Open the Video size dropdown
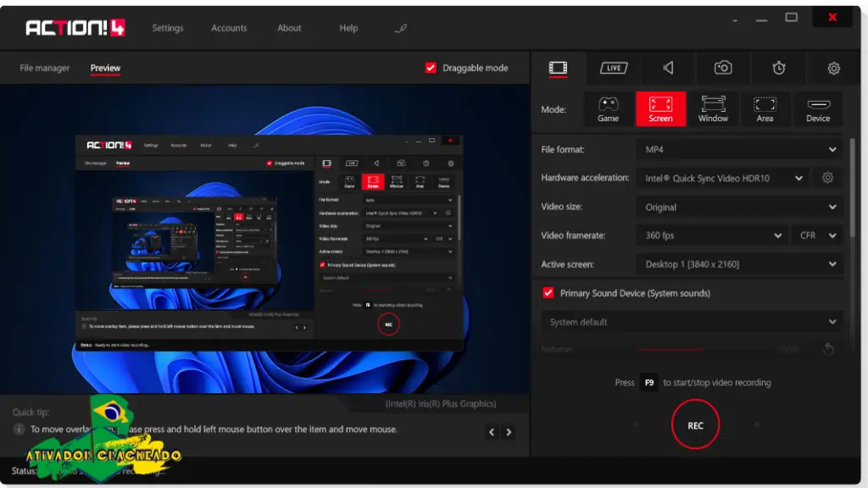The width and height of the screenshot is (868, 488). 739,207
